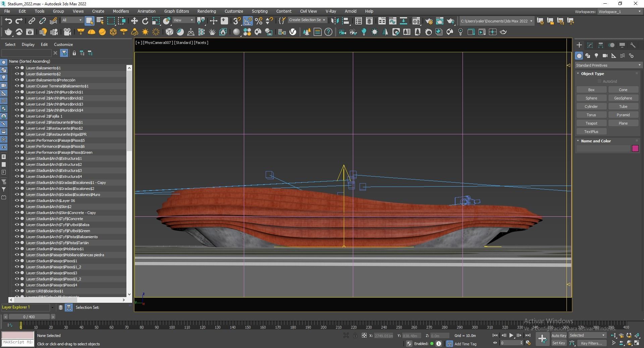Click the Select Object tool

pyautogui.click(x=89, y=21)
